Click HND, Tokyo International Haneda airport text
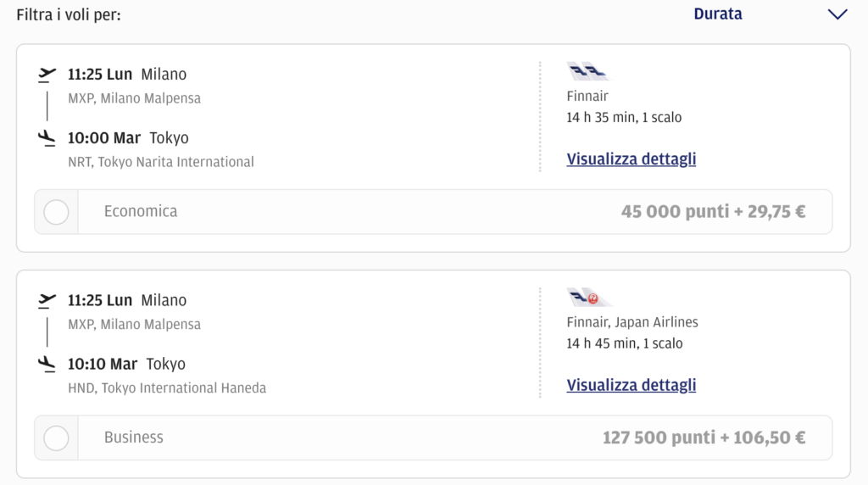 [167, 387]
